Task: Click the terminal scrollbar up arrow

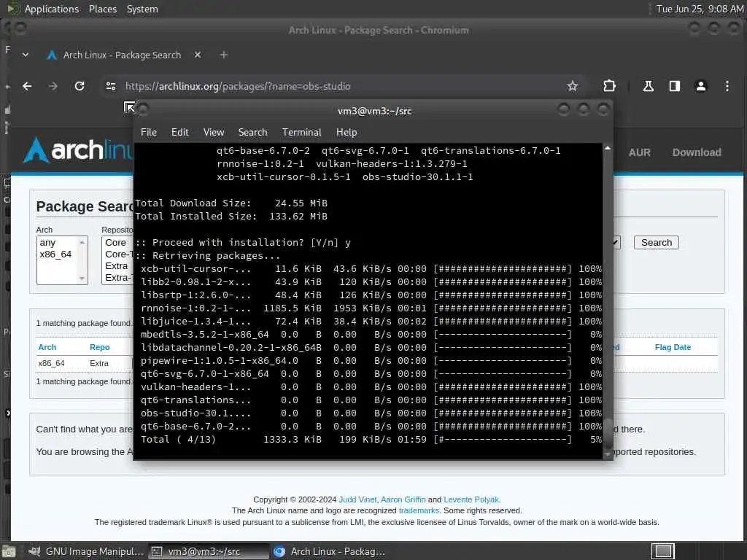Action: click(x=608, y=148)
